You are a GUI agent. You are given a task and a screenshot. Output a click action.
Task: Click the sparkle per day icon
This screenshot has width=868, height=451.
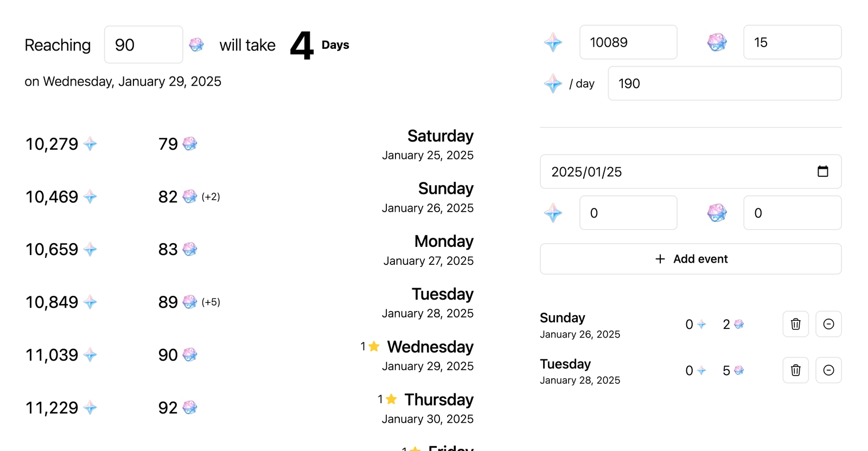pyautogui.click(x=553, y=84)
